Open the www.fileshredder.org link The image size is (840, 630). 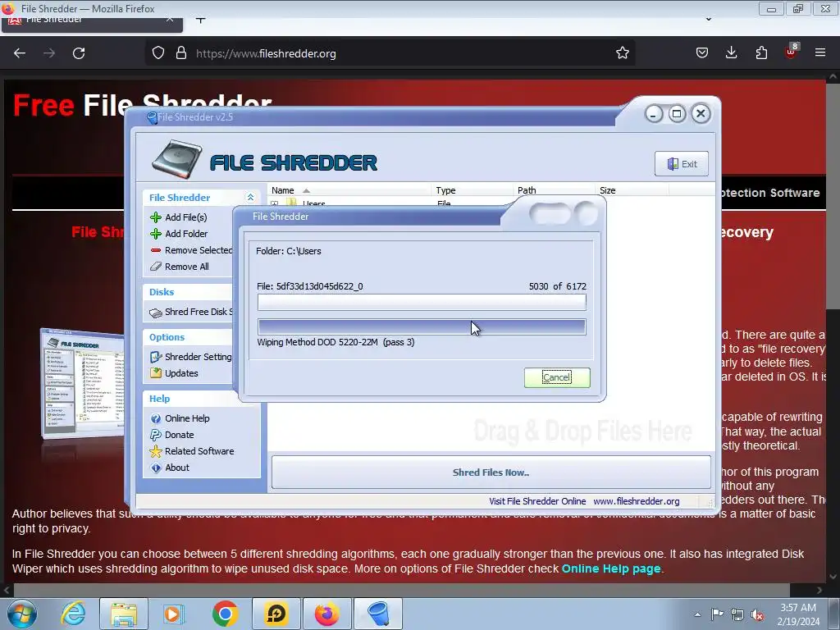click(636, 501)
